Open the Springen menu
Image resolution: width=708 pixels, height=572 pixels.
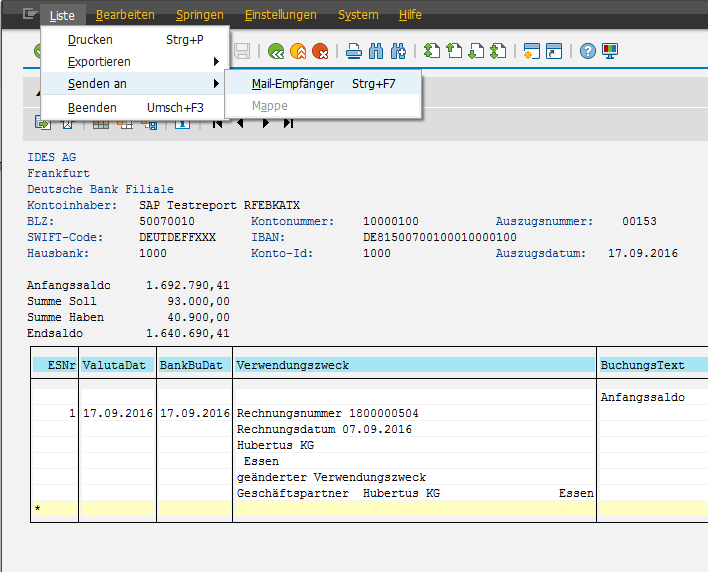(x=199, y=15)
